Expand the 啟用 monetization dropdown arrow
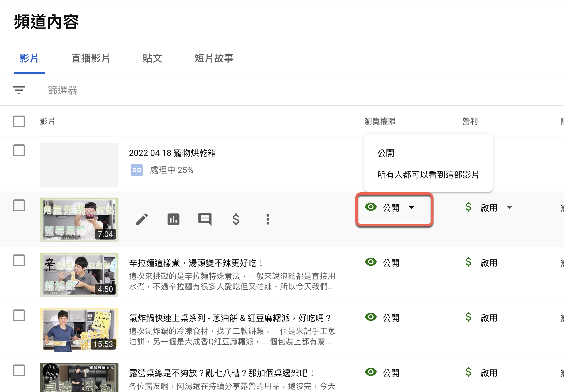This screenshot has width=564, height=392. [509, 208]
